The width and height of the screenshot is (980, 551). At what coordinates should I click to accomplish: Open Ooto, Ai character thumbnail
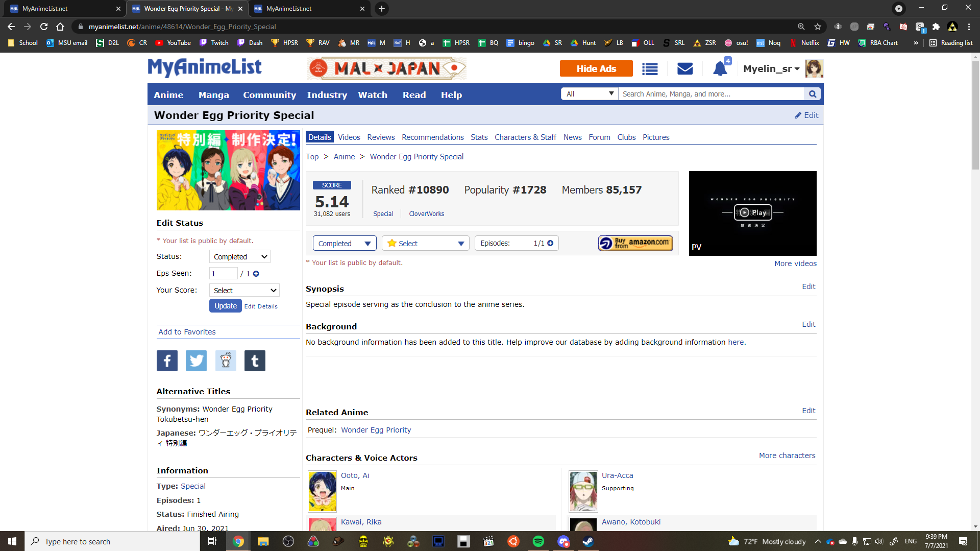click(x=322, y=491)
